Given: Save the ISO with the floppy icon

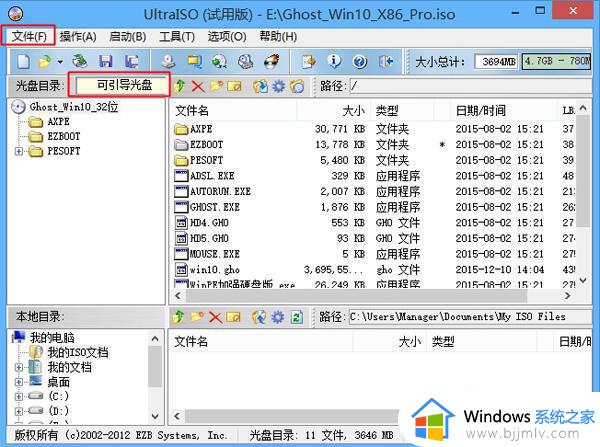Looking at the screenshot, I should point(106,61).
